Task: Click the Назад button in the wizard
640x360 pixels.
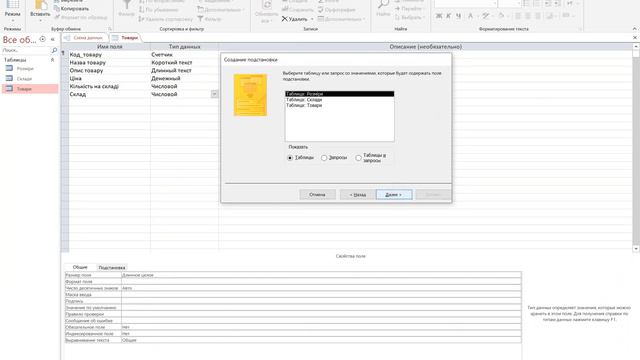Action: [x=358, y=195]
